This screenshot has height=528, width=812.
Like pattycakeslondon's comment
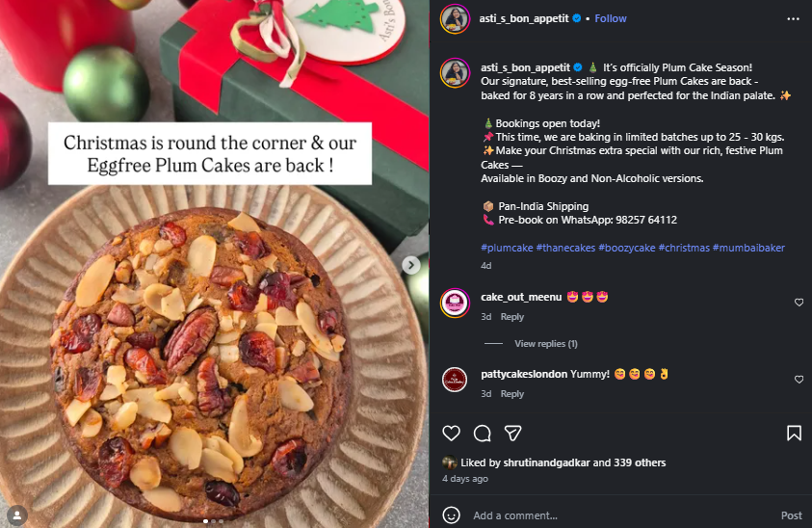pos(799,380)
